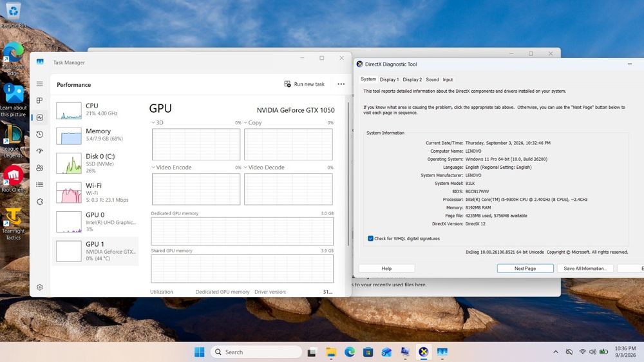This screenshot has height=362, width=644.
Task: Open Outlook mail app from taskbar
Action: [386, 352]
